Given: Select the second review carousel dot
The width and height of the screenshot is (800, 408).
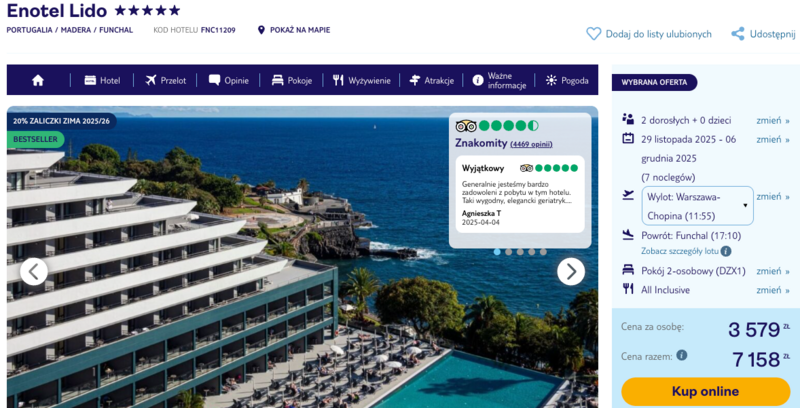Looking at the screenshot, I should tap(509, 252).
